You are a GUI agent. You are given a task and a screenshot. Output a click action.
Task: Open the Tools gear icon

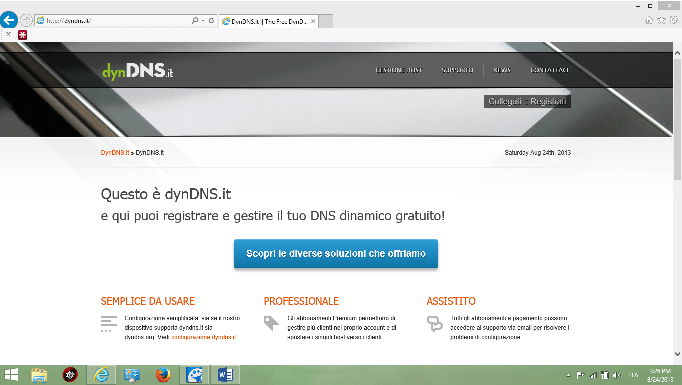coord(673,20)
